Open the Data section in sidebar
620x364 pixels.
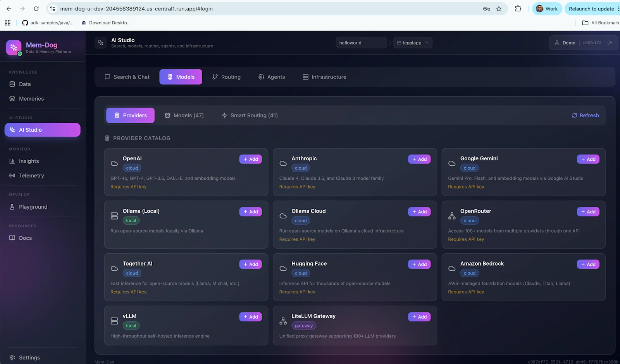pyautogui.click(x=43, y=84)
